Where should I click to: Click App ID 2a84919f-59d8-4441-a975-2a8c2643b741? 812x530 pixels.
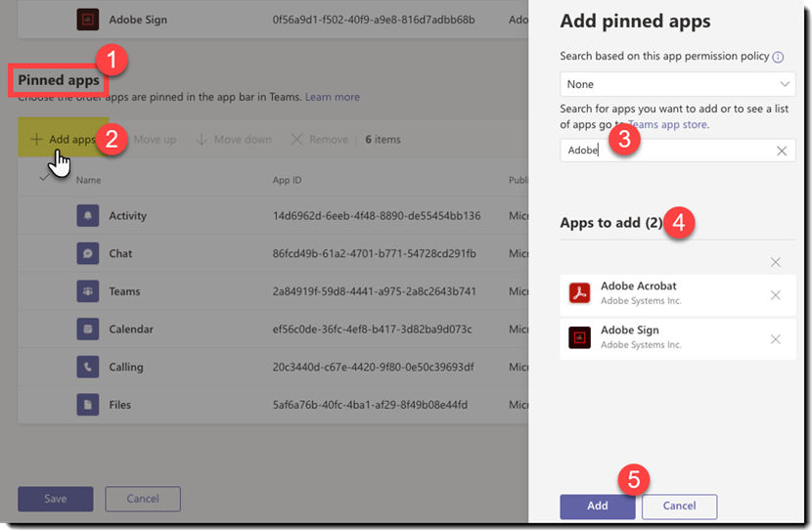coord(375,290)
